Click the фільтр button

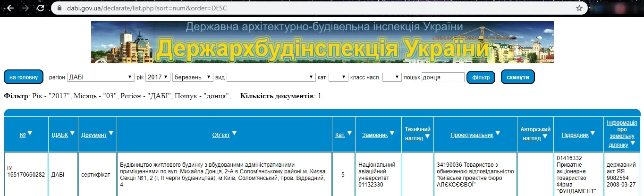(x=481, y=77)
